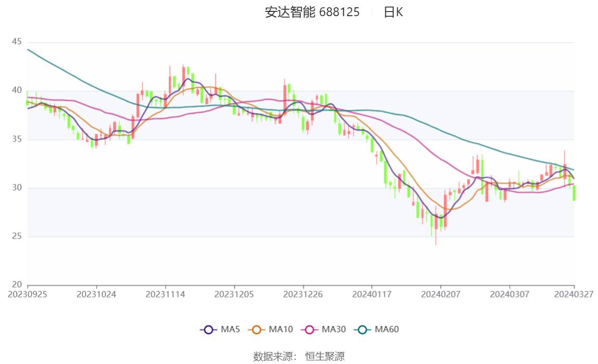This screenshot has width=598, height=364.
Task: Toggle the MA5 legend marker
Action: [208, 329]
